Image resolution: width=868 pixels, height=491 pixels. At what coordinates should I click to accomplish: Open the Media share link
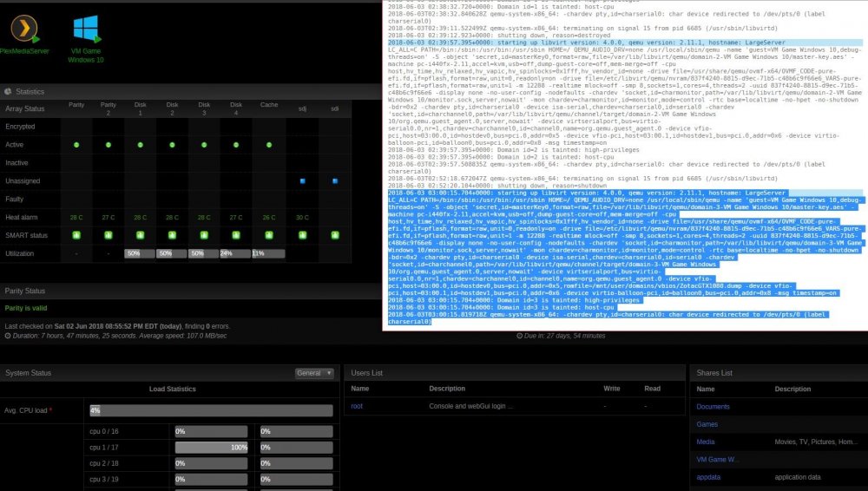click(x=705, y=442)
